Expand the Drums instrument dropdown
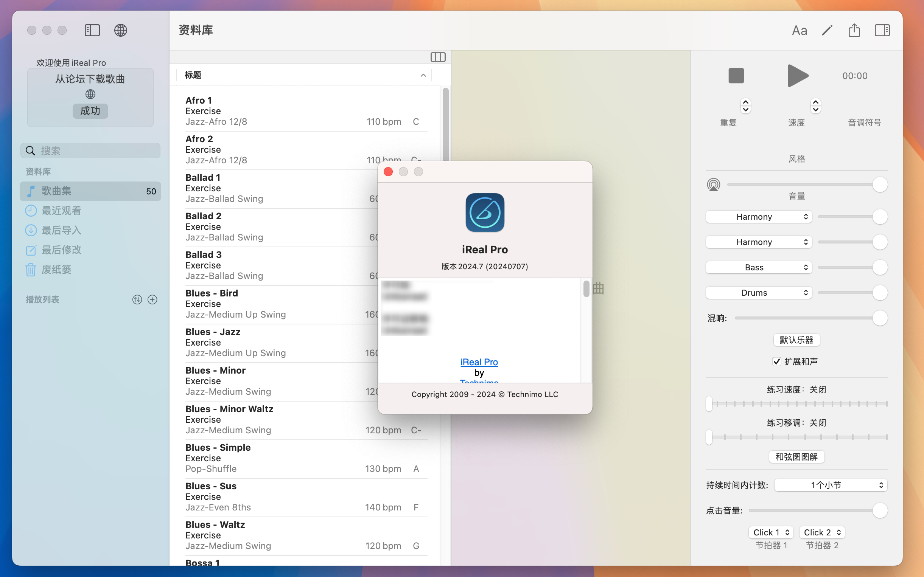Image resolution: width=924 pixels, height=577 pixels. [758, 292]
